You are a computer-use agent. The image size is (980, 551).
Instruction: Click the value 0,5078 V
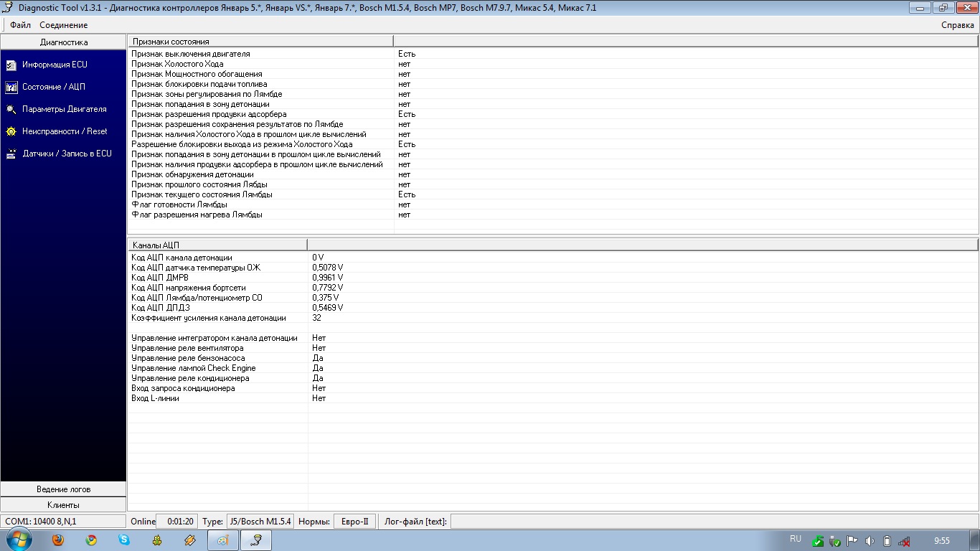[x=328, y=268]
